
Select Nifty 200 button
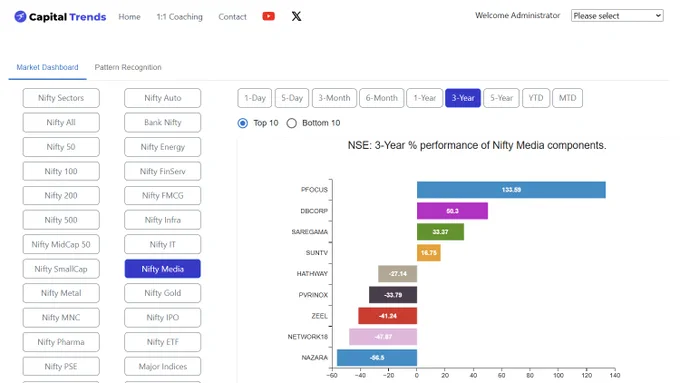61,196
